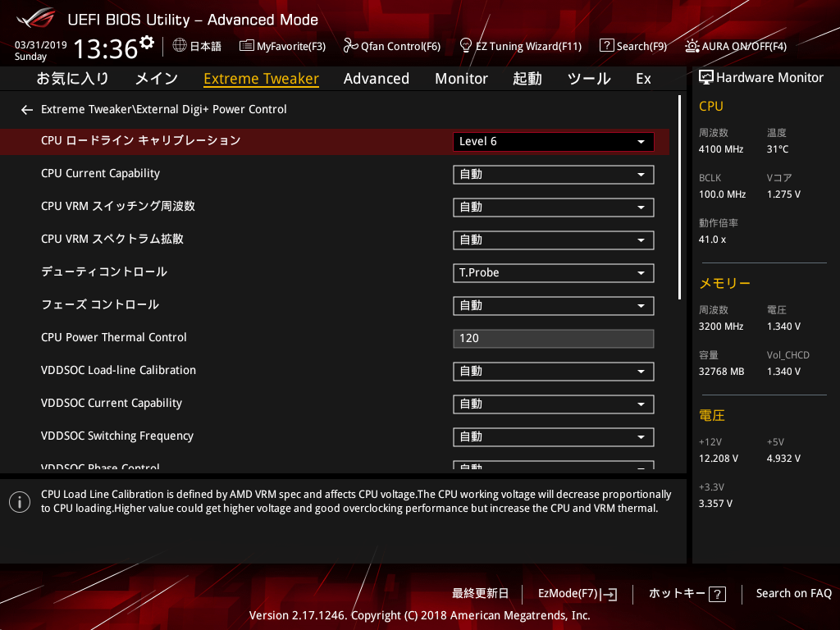Open VDDSOC Switching Frequency dropdown
Viewport: 840px width, 630px height.
click(554, 437)
